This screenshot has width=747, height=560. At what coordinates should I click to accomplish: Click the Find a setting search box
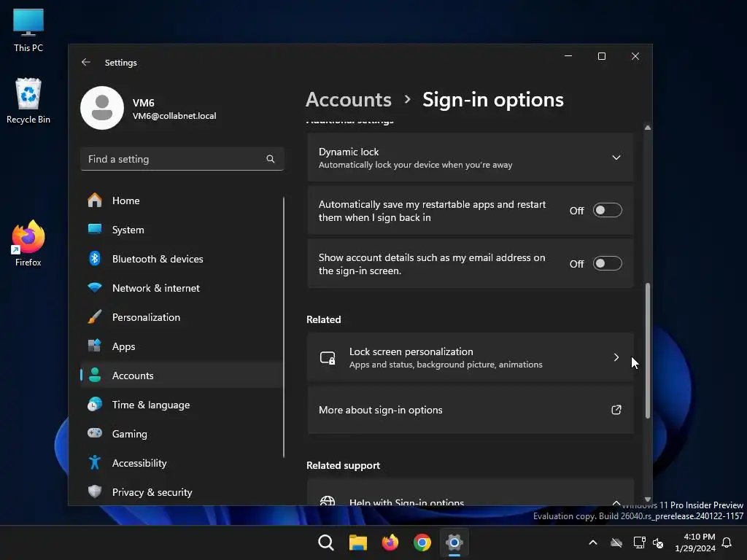(182, 159)
